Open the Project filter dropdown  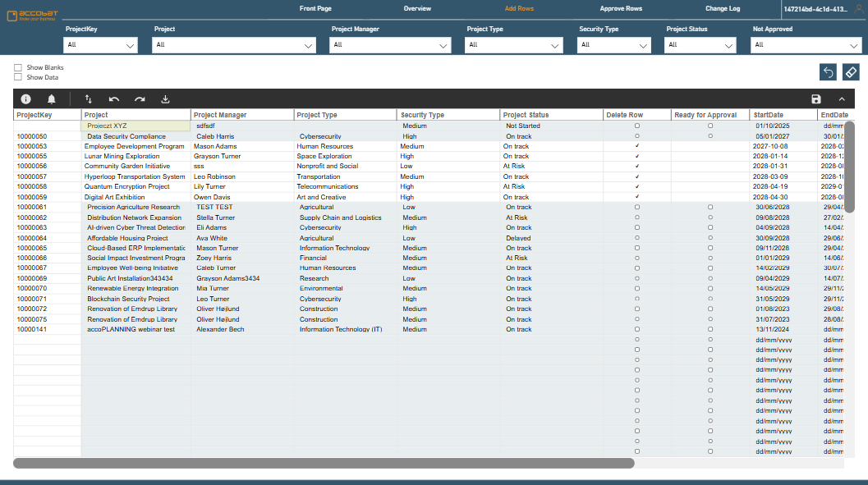point(234,45)
